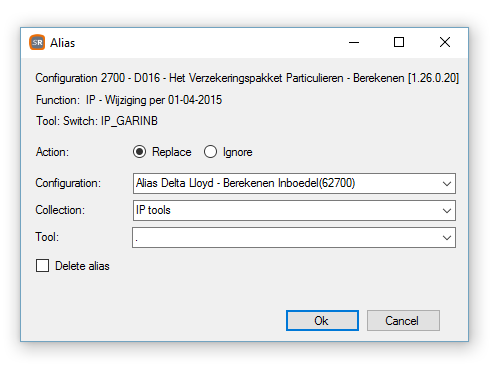496x371 pixels.
Task: Click the 'Action:' label
Action: [x=52, y=152]
